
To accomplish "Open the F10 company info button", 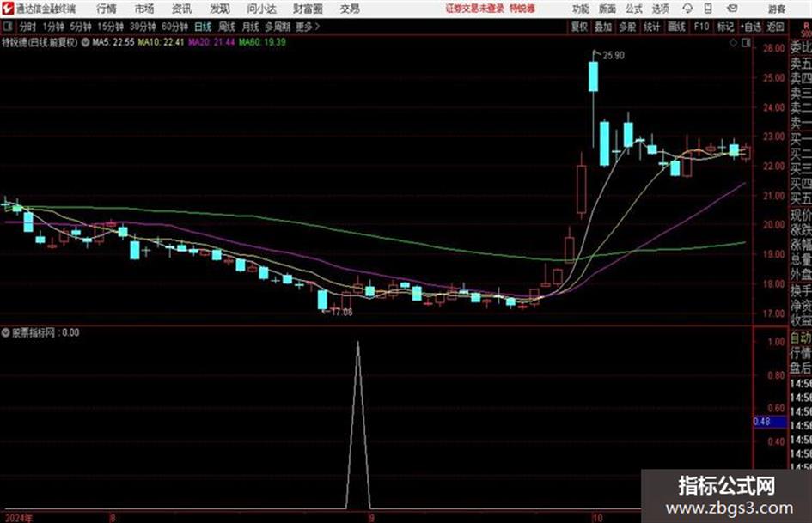I will pyautogui.click(x=701, y=27).
